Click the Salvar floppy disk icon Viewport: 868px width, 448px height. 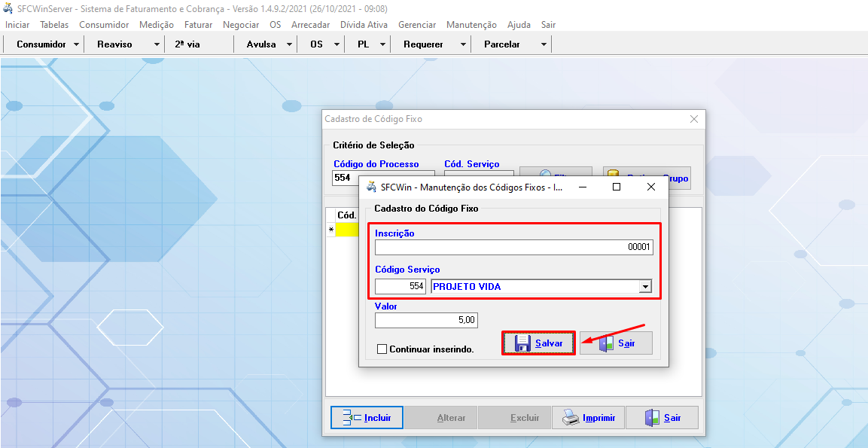[522, 343]
